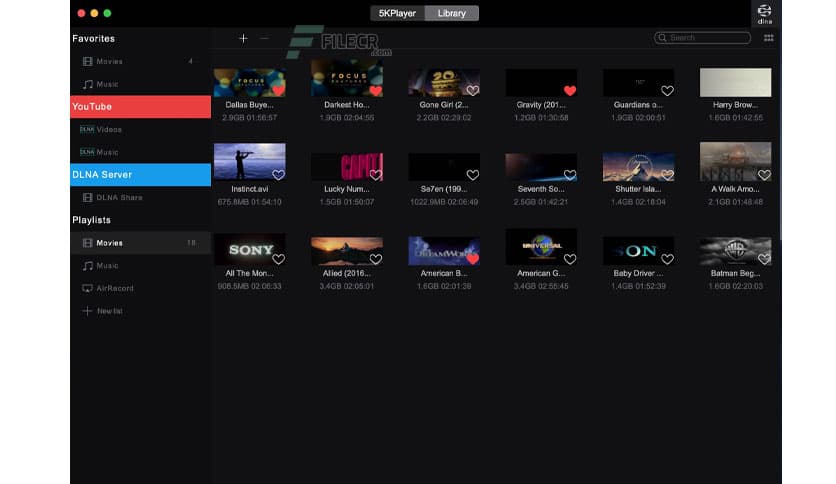The image size is (836, 484).
Task: Open Gone Girl movie thumbnail
Action: click(x=444, y=83)
